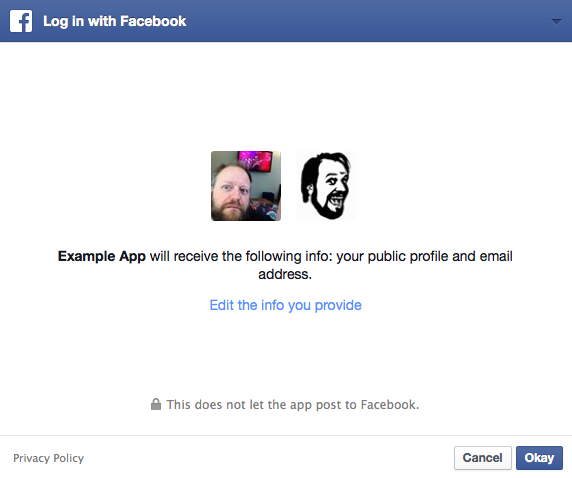Confirm permissions with the Okay button
This screenshot has width=572, height=478.
point(539,458)
